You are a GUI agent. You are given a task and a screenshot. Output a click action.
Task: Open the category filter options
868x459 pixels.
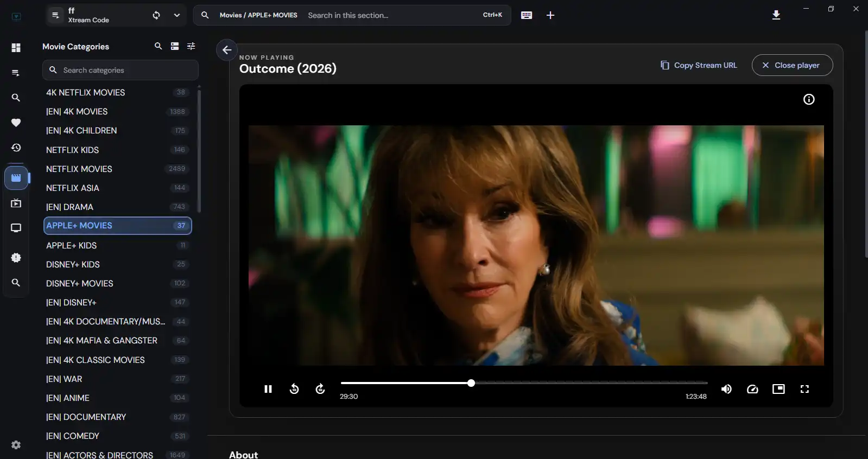click(191, 46)
